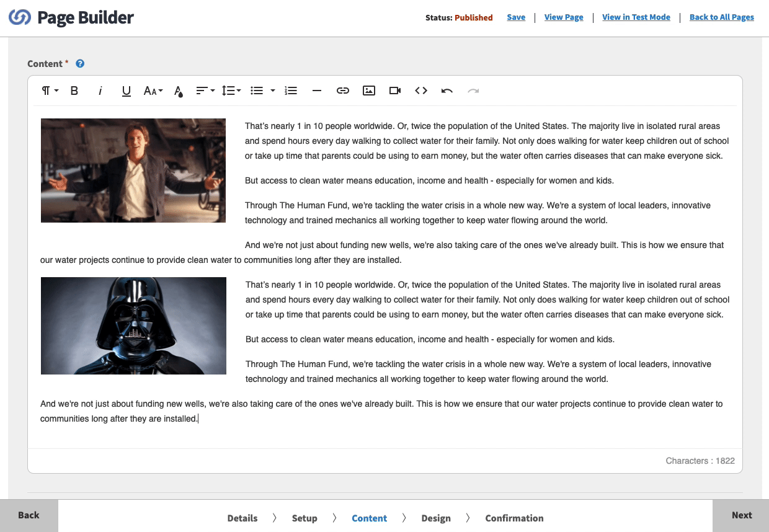
Task: Open the code view
Action: [x=421, y=91]
